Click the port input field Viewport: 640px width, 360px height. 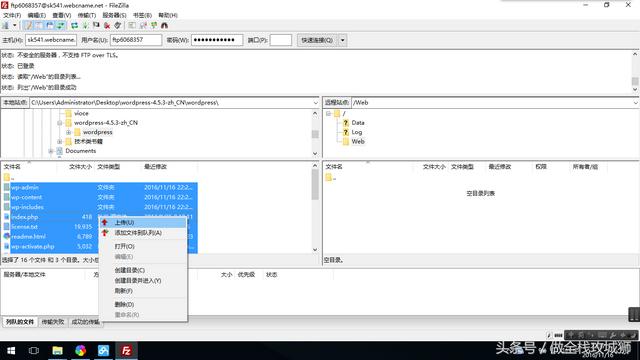[281, 40]
